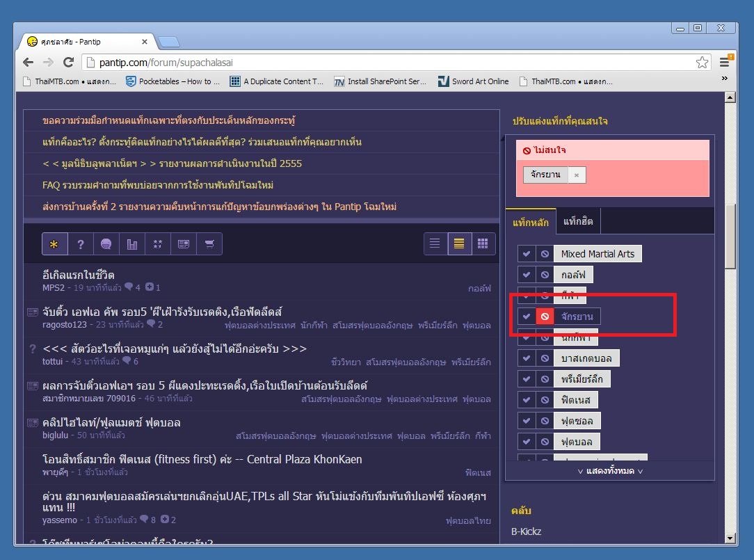Screen dimensions: 754x560
Task: Follow the จักรยาน tag checkmark
Action: [527, 316]
